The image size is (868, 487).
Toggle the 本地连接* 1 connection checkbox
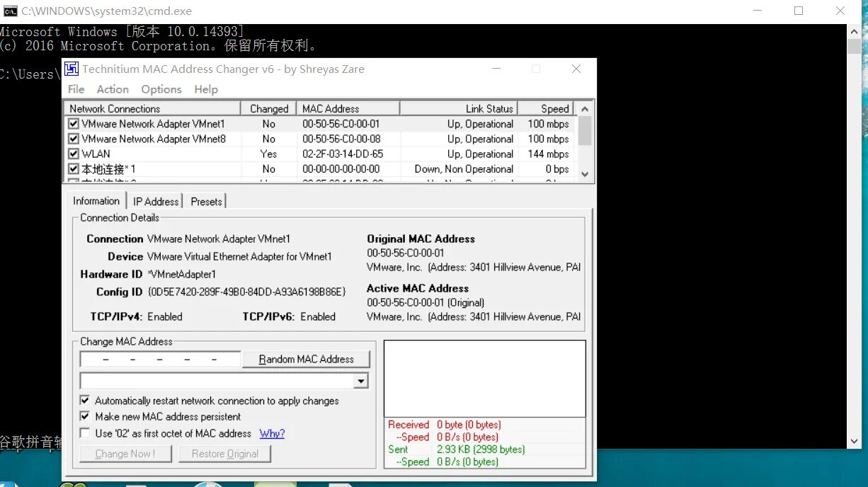74,169
